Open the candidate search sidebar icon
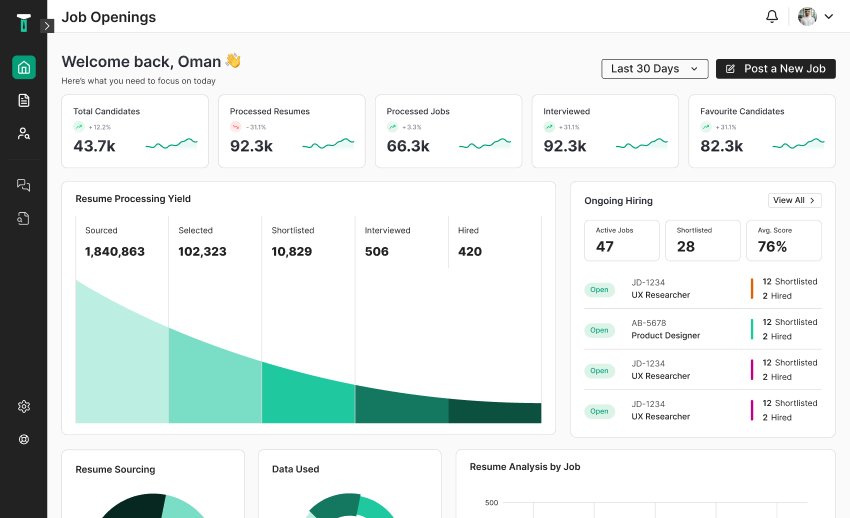850x518 pixels. (24, 133)
